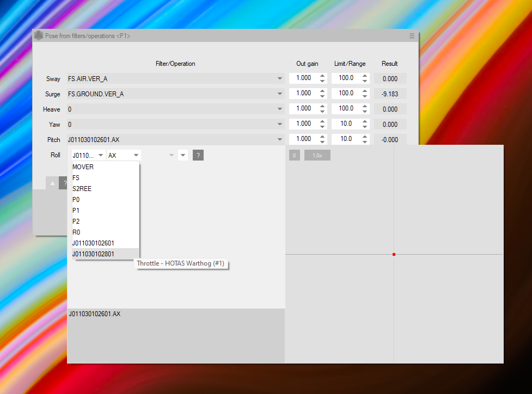This screenshot has width=532, height=394.
Task: Increase Yaw limit/range using the up arrow
Action: coord(365,122)
